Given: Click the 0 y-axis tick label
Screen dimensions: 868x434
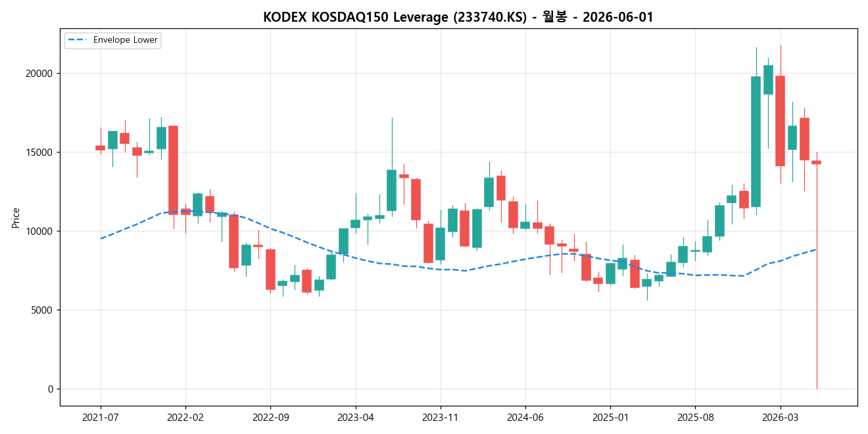Looking at the screenshot, I should pyautogui.click(x=51, y=389).
